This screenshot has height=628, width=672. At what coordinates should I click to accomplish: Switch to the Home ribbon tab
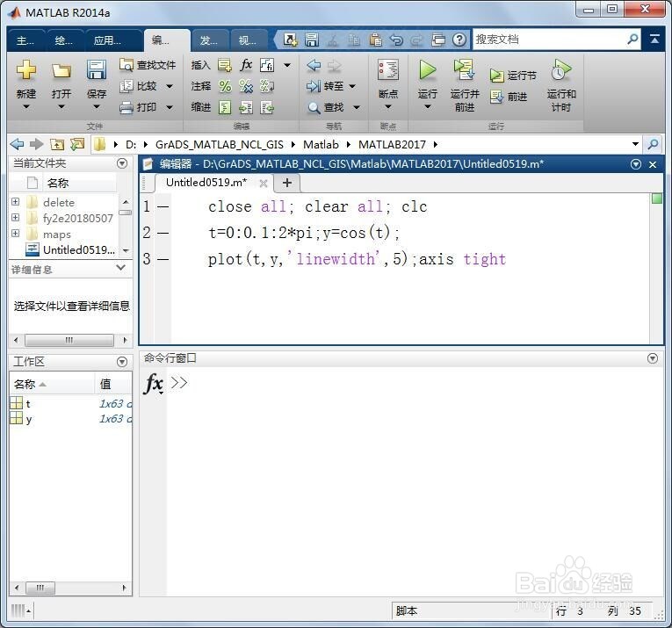point(25,40)
